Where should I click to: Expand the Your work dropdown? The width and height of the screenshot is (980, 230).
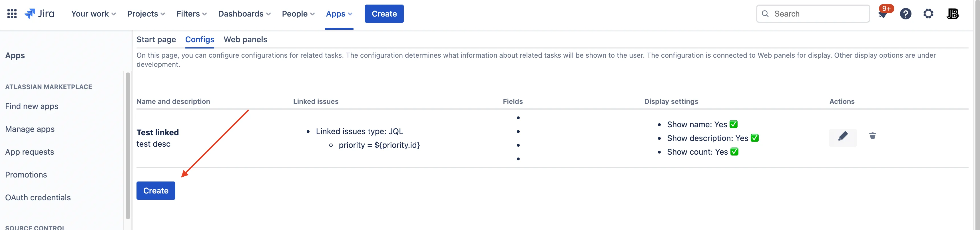click(94, 14)
